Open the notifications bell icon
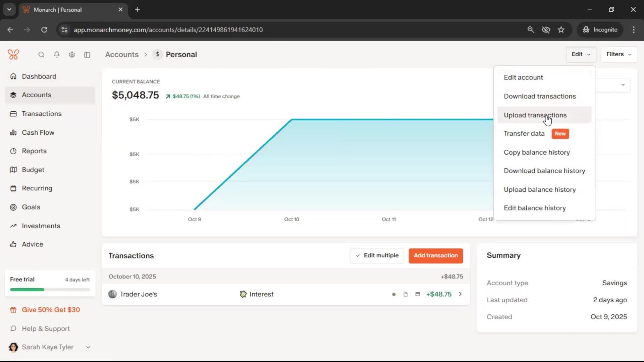The image size is (644, 362). click(x=57, y=55)
